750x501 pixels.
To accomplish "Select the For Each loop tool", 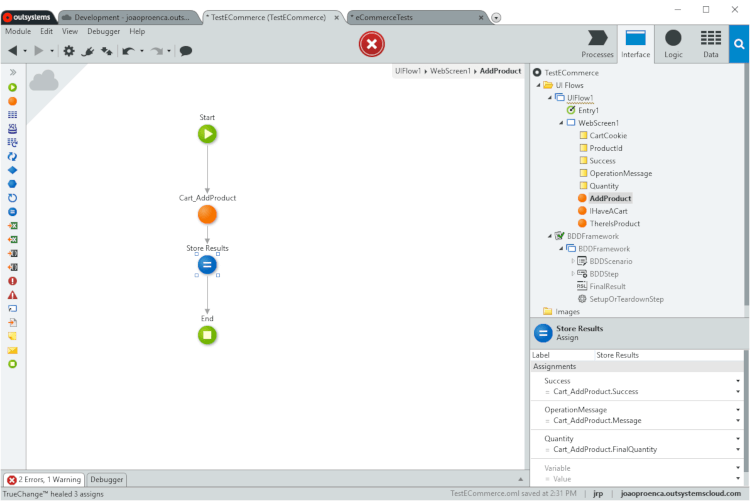I will pos(12,198).
